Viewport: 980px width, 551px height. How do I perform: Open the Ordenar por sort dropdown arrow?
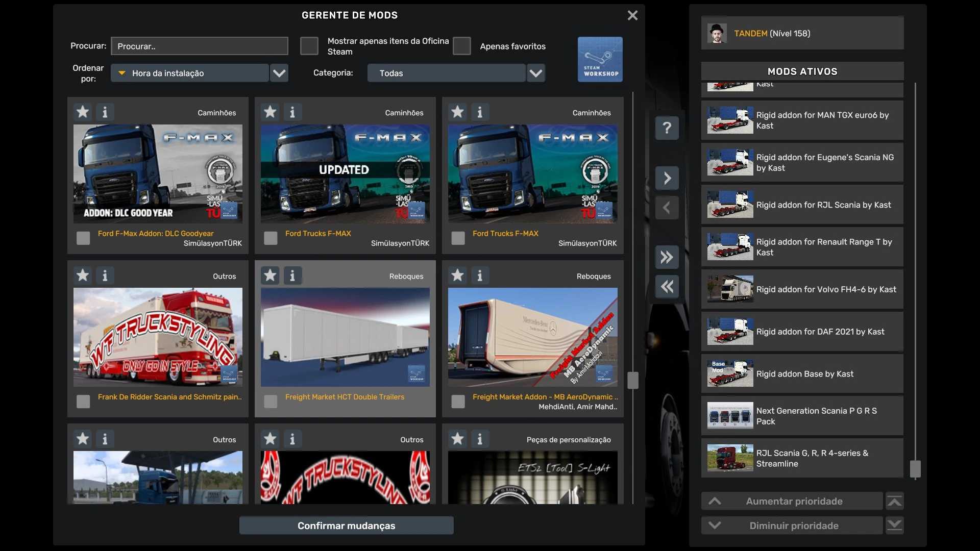(x=279, y=73)
